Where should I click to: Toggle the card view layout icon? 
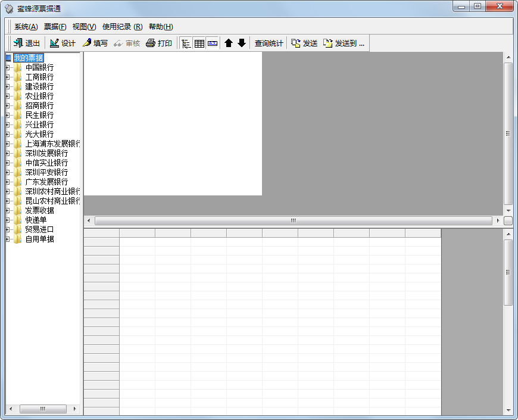click(213, 42)
